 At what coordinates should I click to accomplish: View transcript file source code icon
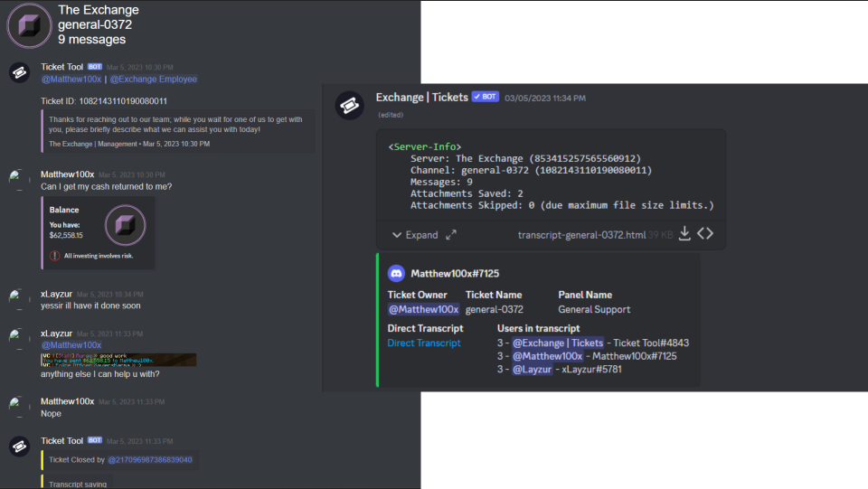coord(705,233)
